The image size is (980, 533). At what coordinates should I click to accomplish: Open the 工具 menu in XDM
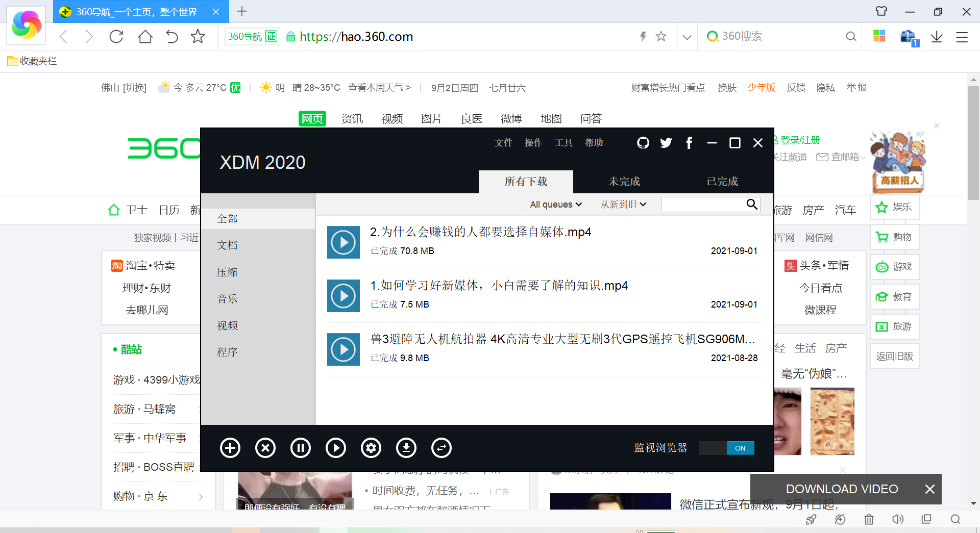564,143
